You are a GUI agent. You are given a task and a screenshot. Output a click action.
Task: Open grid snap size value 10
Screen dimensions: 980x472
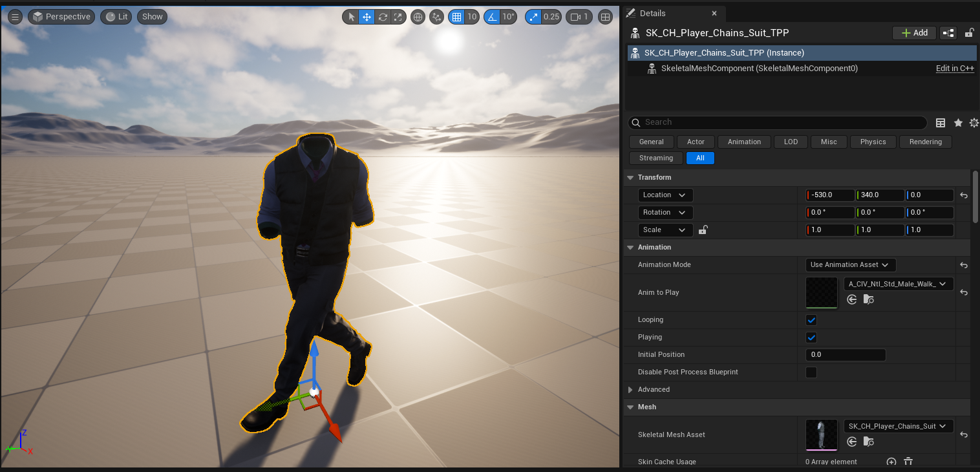click(472, 17)
